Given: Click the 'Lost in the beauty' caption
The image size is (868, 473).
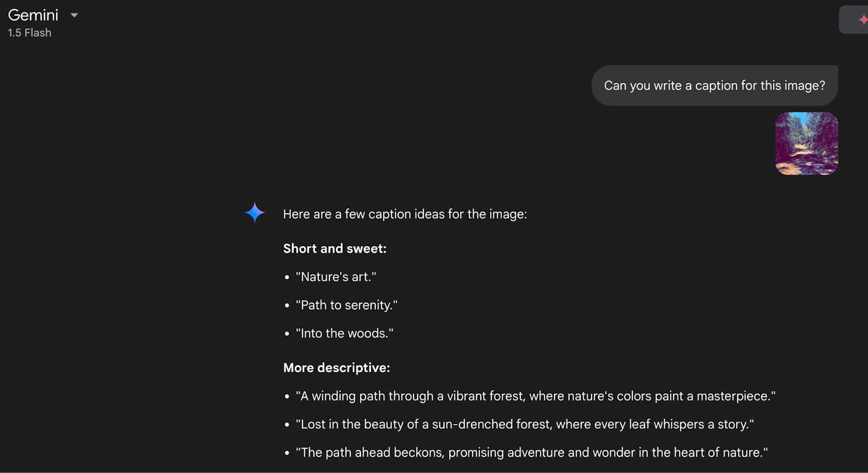Looking at the screenshot, I should (525, 425).
